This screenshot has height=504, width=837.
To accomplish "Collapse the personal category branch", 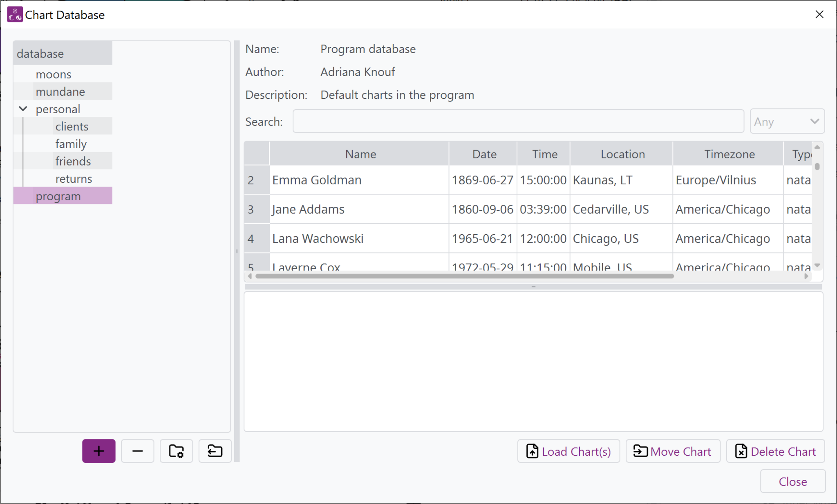I will [23, 108].
